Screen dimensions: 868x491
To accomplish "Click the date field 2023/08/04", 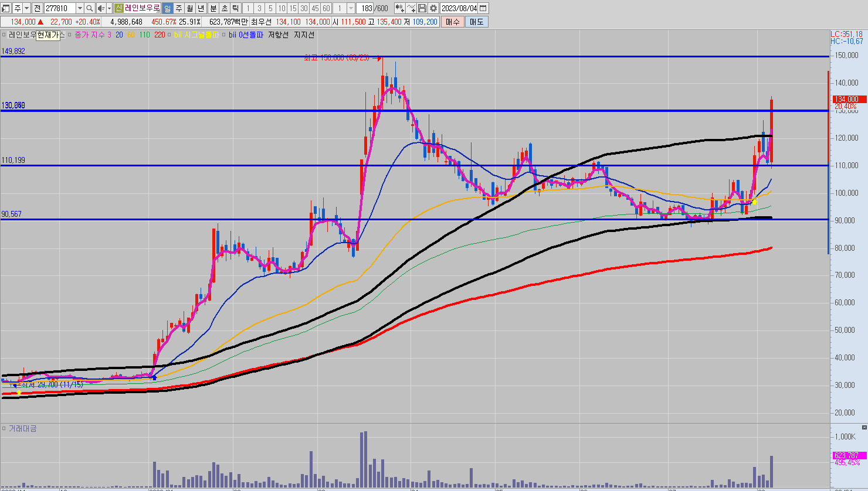I will (x=459, y=8).
